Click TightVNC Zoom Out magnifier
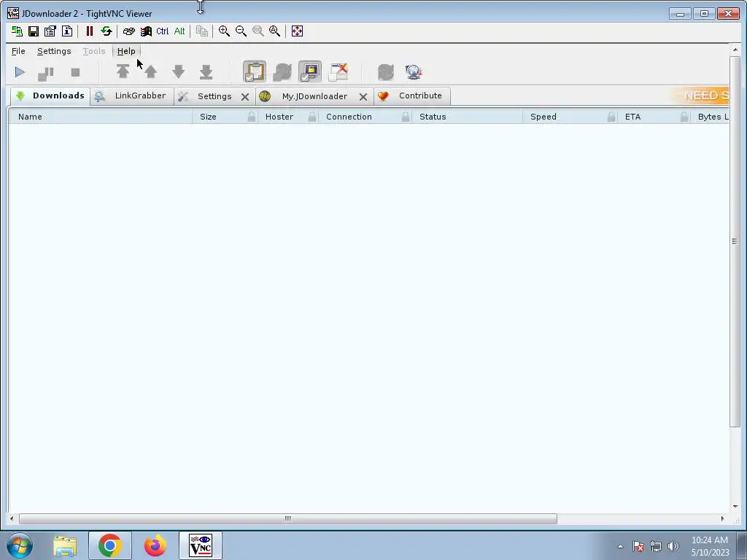This screenshot has width=747, height=560. (241, 31)
